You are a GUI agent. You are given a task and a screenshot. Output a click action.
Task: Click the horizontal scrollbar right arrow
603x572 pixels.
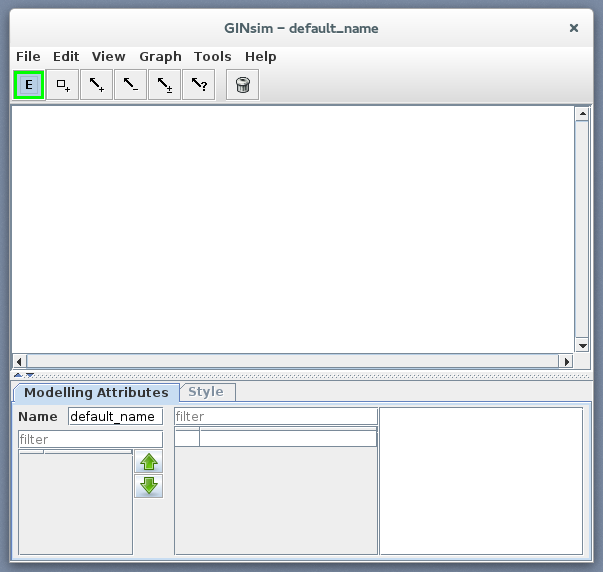pyautogui.click(x=566, y=362)
